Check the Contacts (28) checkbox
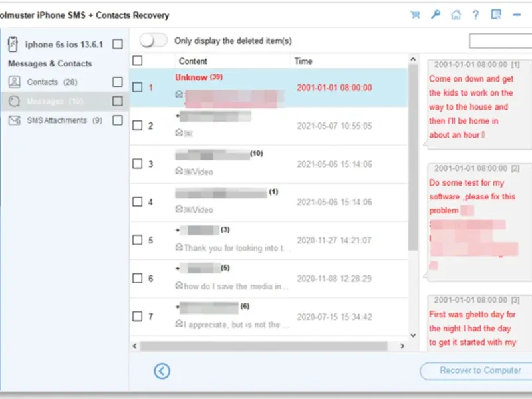Screen dimensions: 532x399 (x=118, y=82)
